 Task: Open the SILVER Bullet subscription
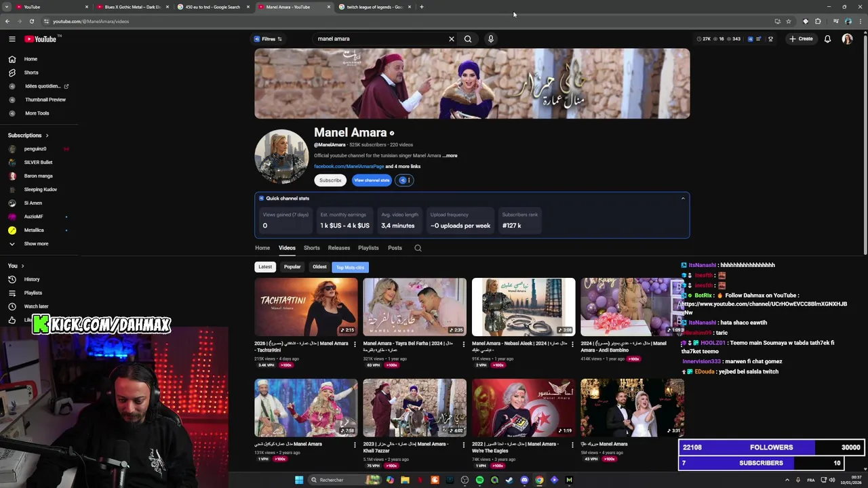[x=39, y=162]
